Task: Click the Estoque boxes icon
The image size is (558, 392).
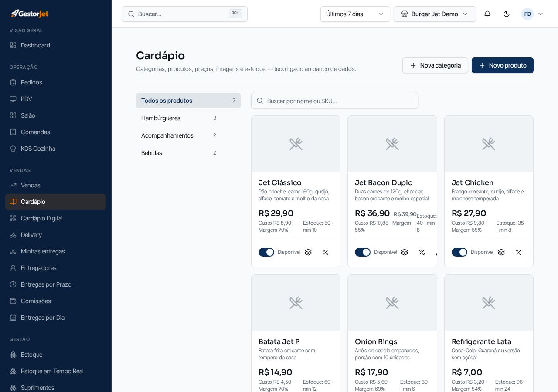Action: tap(13, 355)
